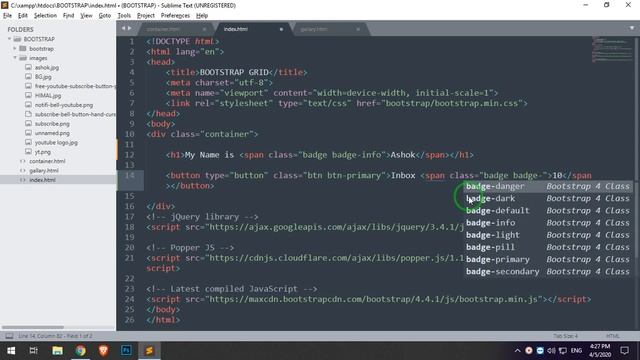Open the File menu
This screenshot has width=640, height=360.
(7, 16)
